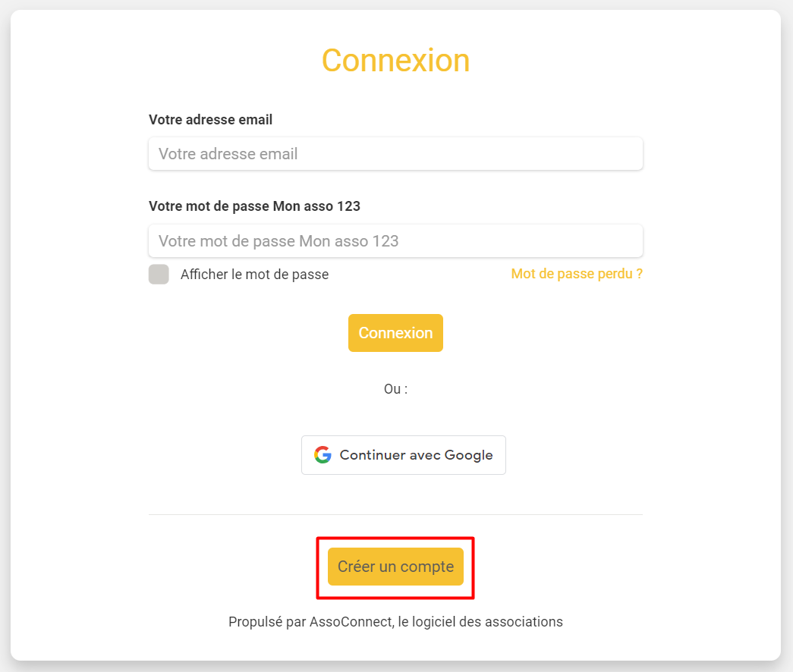793x672 pixels.
Task: Click the Afficher le mot de passe label
Action: [254, 275]
